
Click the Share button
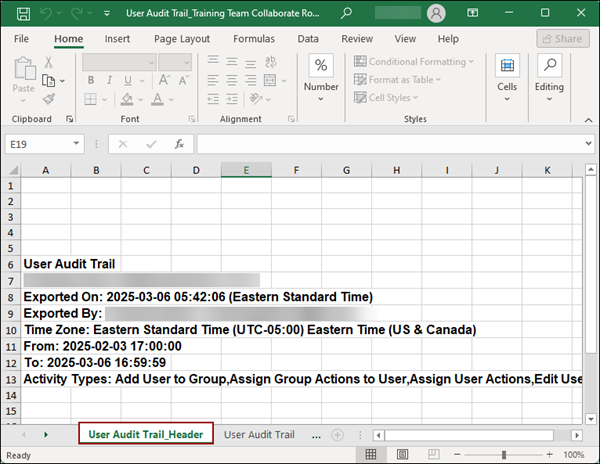(x=562, y=39)
